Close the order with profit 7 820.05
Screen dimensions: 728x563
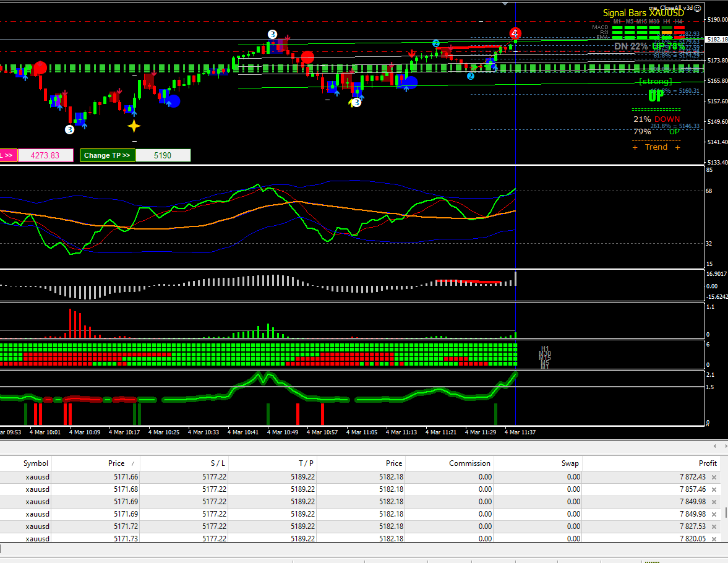(x=714, y=539)
